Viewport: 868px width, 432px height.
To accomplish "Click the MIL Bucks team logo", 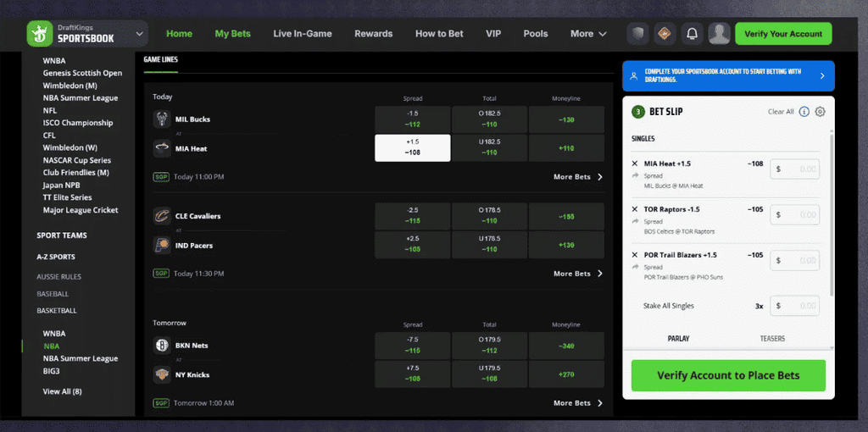I will 162,119.
